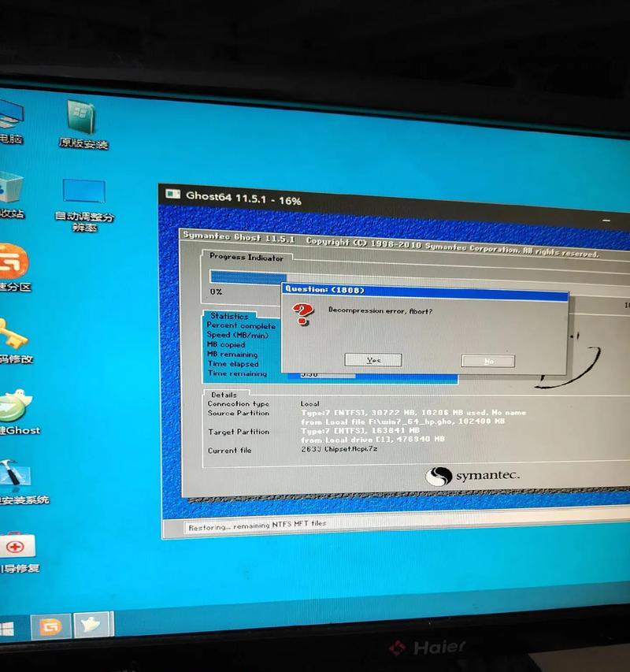Click the 'Time remaining' statistic label

pyautogui.click(x=237, y=373)
